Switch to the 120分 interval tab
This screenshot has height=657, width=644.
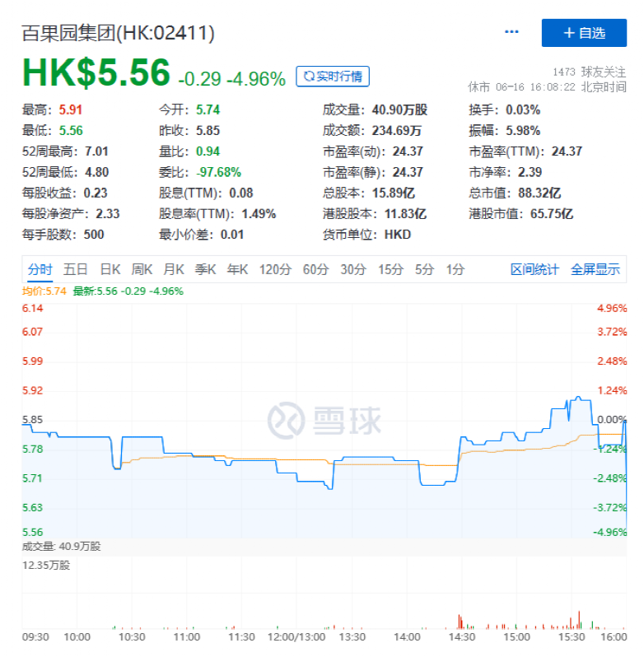(x=275, y=269)
